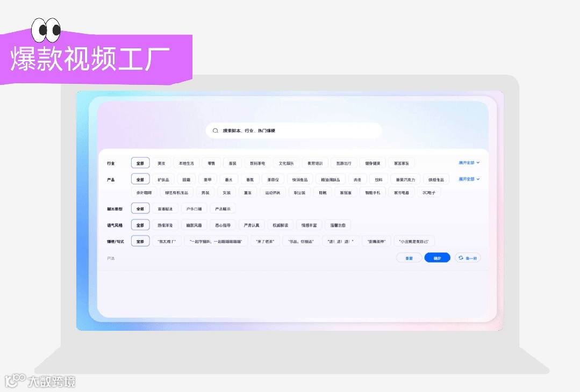Select the 旅游出行 industry tag
This screenshot has width=580, height=392.
pos(345,162)
